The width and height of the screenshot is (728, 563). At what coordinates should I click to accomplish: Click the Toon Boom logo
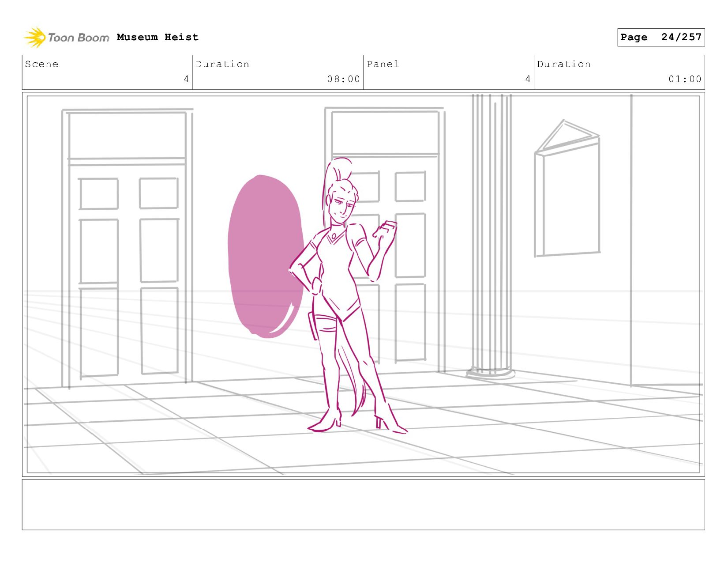click(x=66, y=38)
